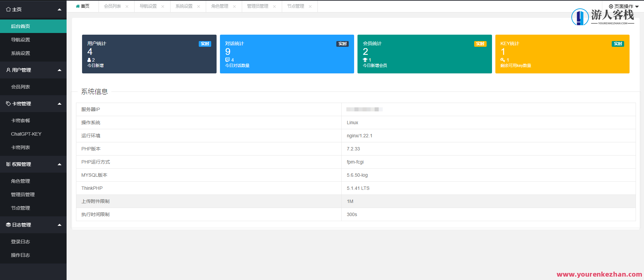Click the home icon in 首页 tab
This screenshot has width=644, height=280.
point(78,6)
